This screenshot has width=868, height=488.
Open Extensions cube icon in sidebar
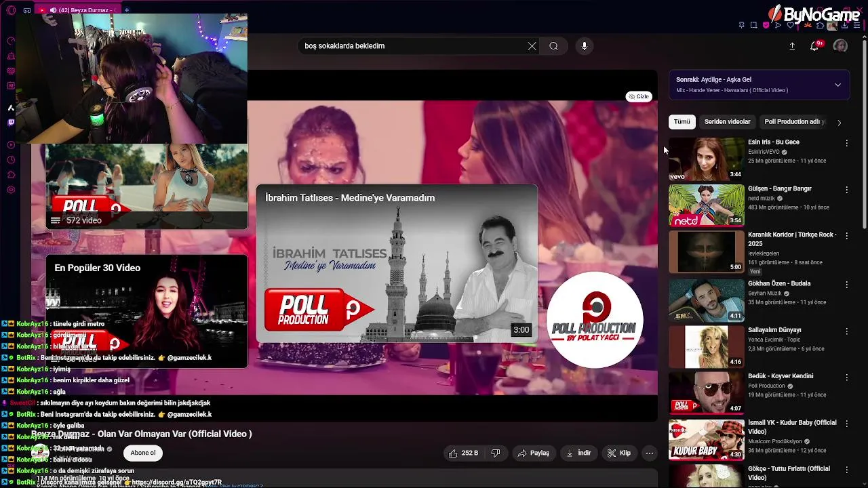(11, 175)
